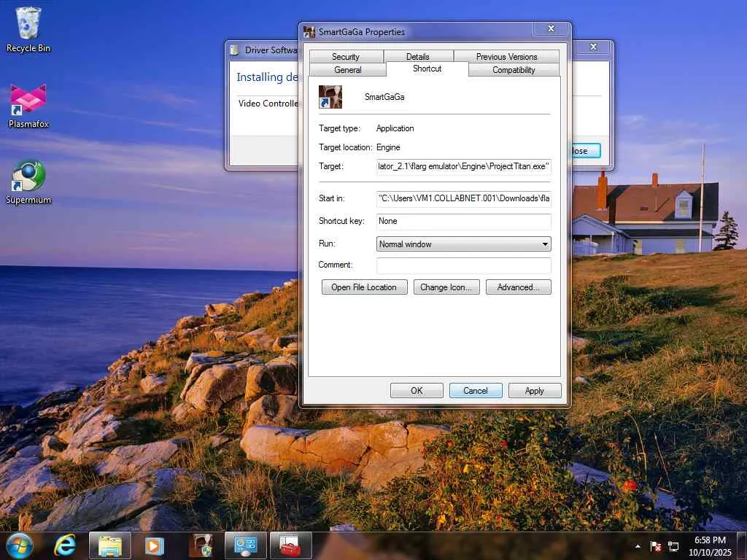Click the empty Comment field
Image resolution: width=747 pixels, height=560 pixels.
click(x=463, y=265)
